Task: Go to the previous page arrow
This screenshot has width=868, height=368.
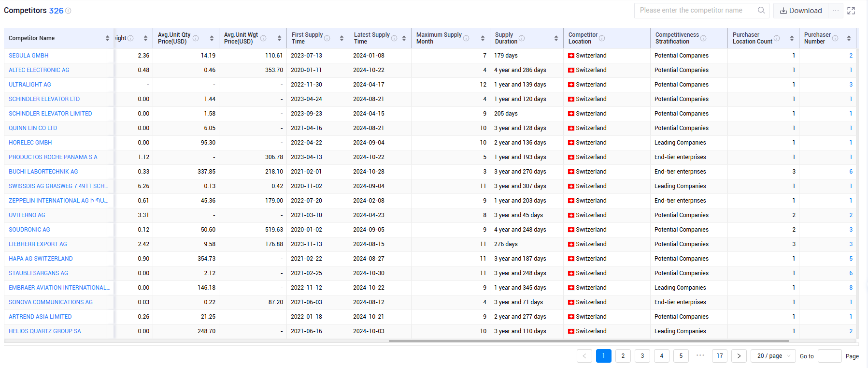Action: click(x=584, y=356)
